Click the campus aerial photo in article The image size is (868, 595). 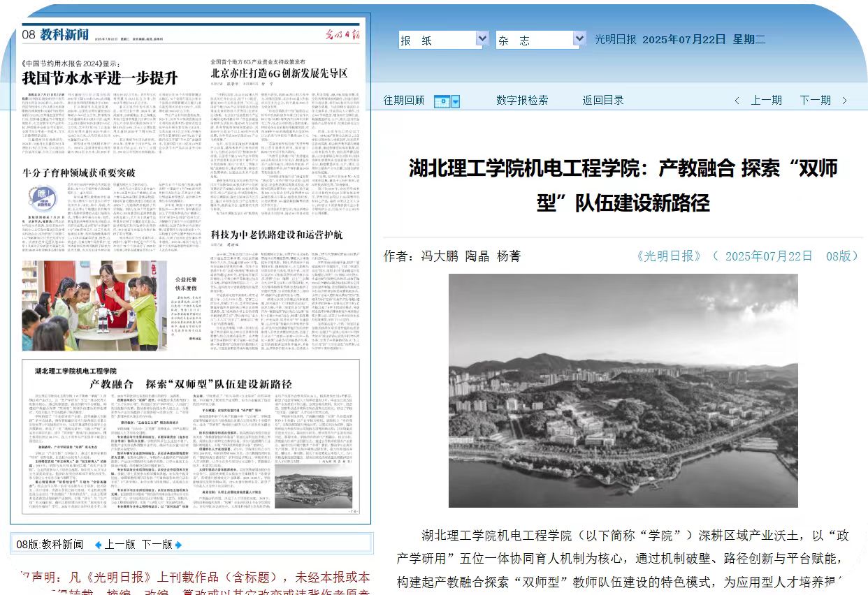[x=623, y=390]
